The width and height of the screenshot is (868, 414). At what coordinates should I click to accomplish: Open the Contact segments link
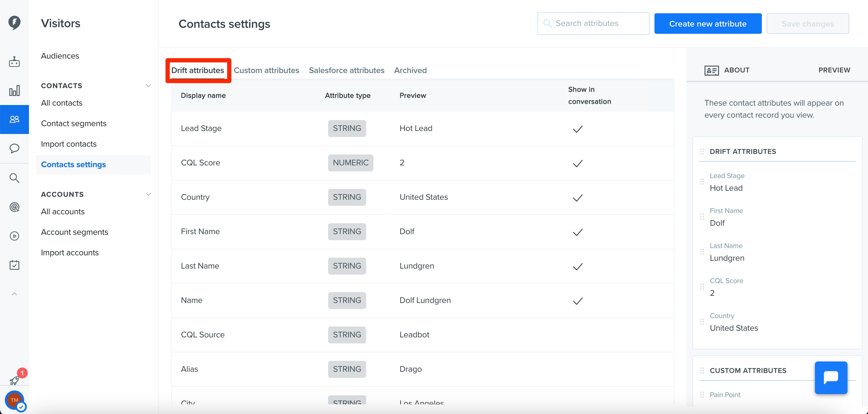point(74,123)
